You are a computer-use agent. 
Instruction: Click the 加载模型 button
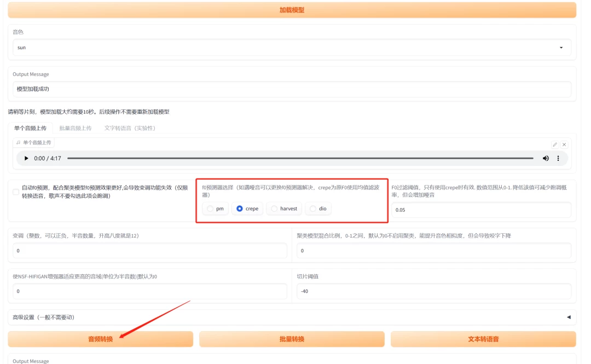[x=292, y=10]
